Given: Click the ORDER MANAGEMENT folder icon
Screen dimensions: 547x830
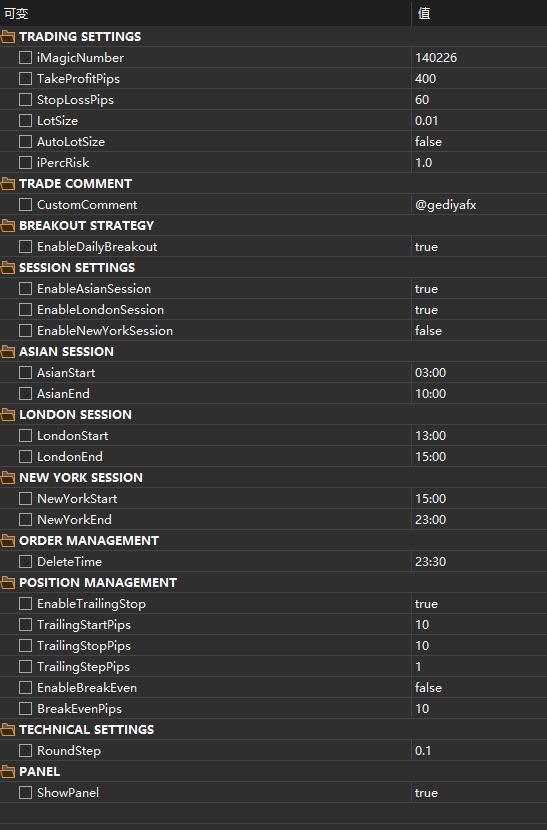Looking at the screenshot, I should coord(8,540).
